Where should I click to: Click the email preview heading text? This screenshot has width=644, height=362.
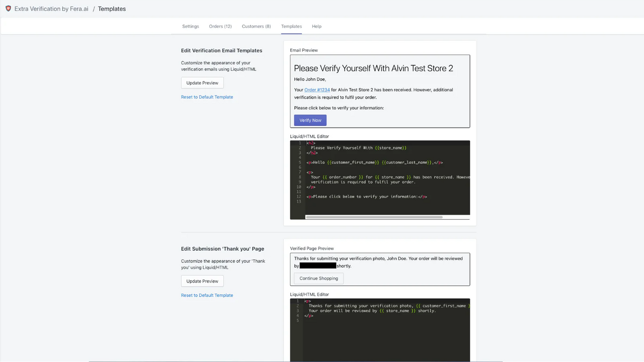[x=373, y=68]
